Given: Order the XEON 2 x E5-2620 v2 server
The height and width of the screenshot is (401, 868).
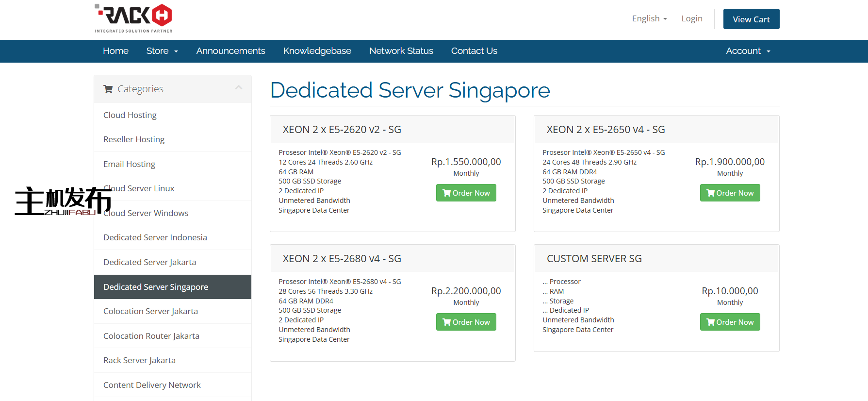Looking at the screenshot, I should point(466,193).
